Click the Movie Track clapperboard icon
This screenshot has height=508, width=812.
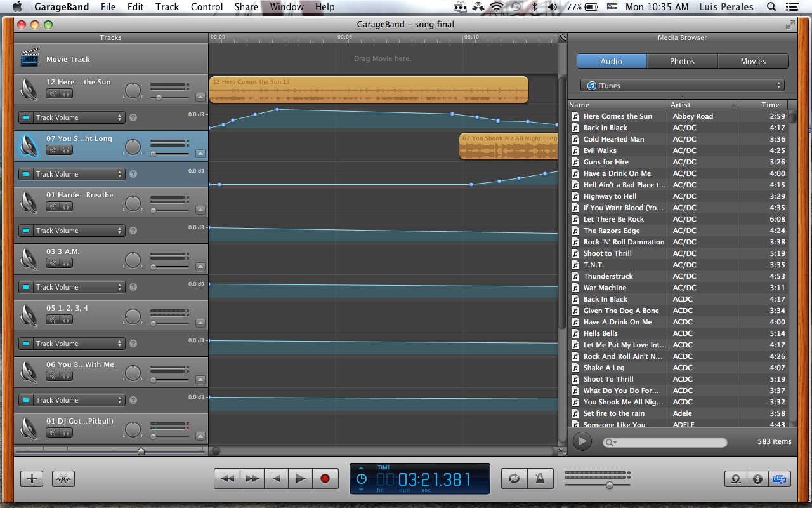(x=29, y=58)
